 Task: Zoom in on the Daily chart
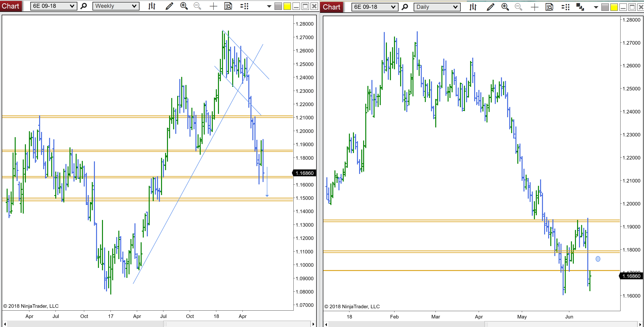coord(505,7)
